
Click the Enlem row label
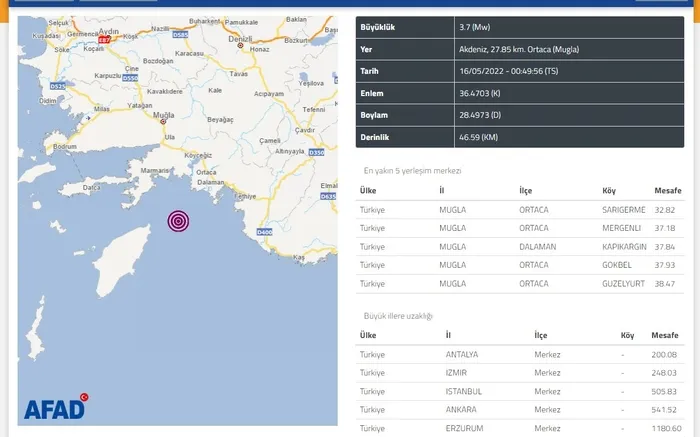coord(371,93)
